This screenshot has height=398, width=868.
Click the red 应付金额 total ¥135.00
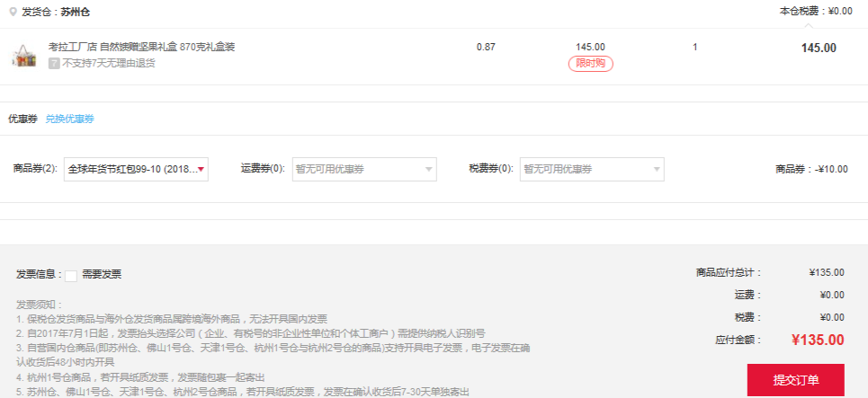point(819,340)
